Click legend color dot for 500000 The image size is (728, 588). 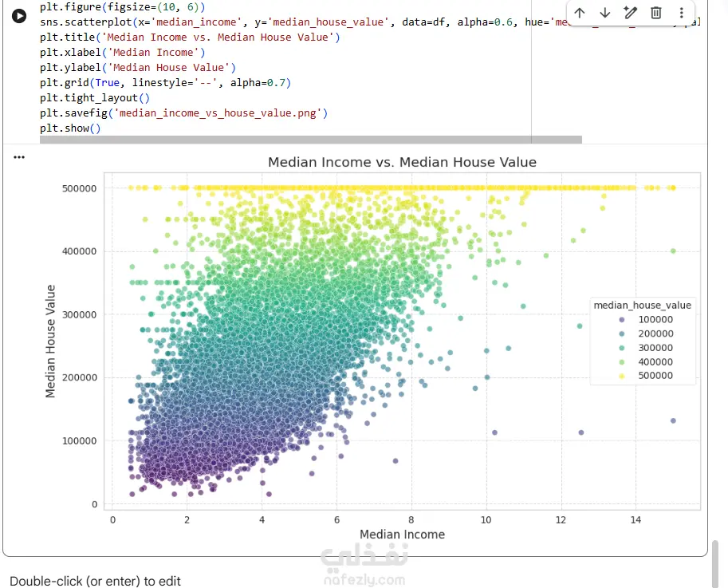coord(622,376)
